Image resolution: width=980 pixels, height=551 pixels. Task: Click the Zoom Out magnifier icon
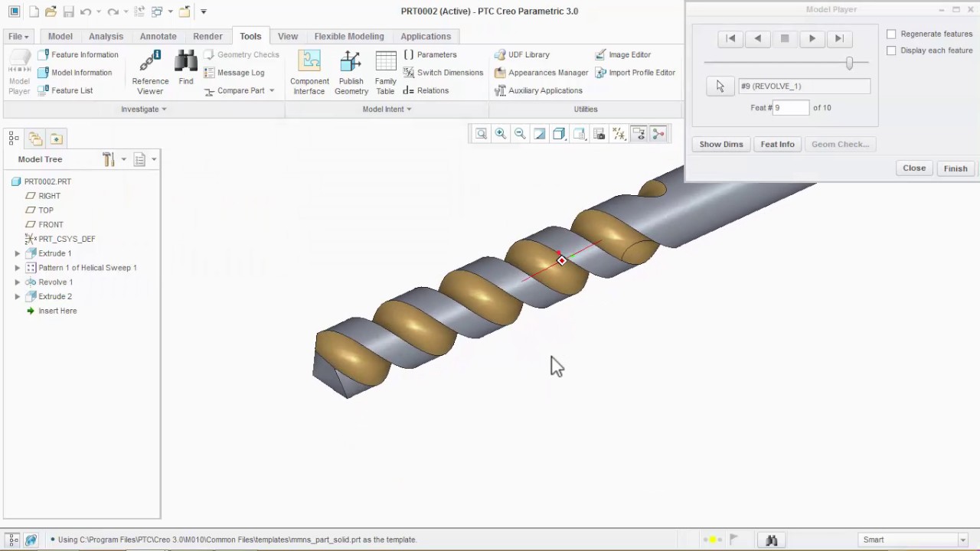(520, 134)
